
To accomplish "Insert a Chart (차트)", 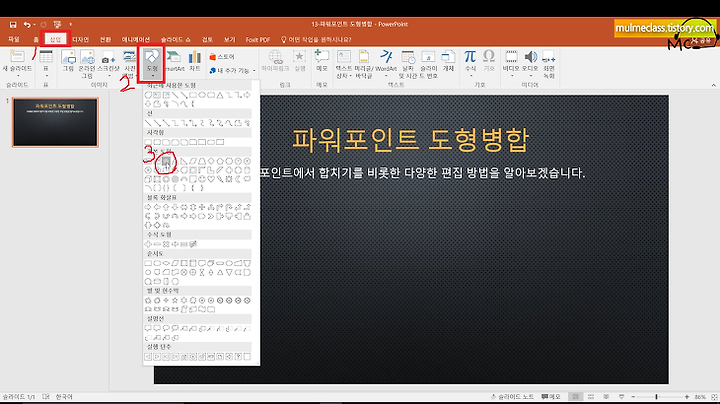I will coord(195,61).
